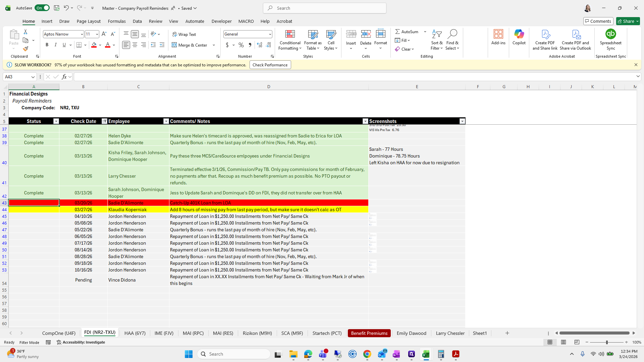The image size is (644, 362).
Task: Click the Spreadsheet Sync QuickBooks icon
Action: pos(610,34)
